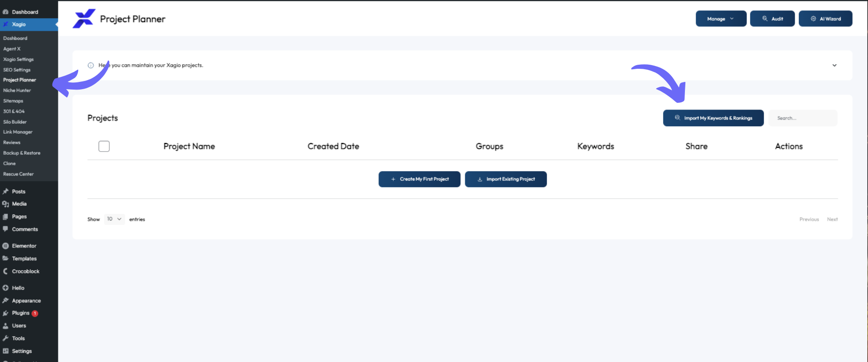Click the Users person icon
The image size is (868, 362).
(x=5, y=326)
